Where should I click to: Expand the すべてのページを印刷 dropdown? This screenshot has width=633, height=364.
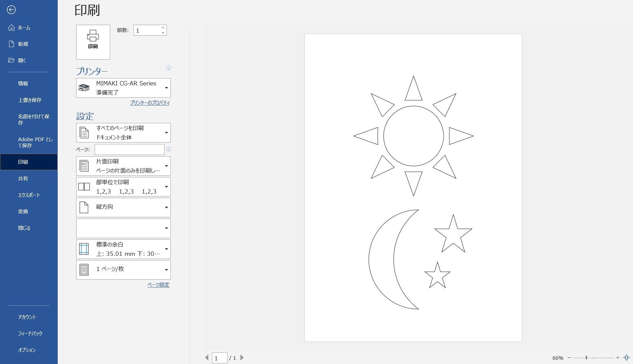(x=123, y=133)
